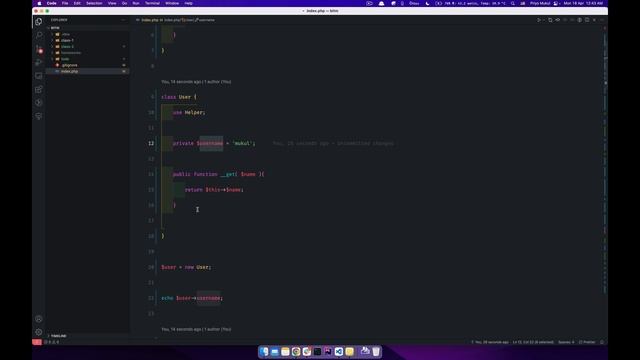This screenshot has width=640, height=360.
Task: Click the line and column status item
Action: pos(533,342)
